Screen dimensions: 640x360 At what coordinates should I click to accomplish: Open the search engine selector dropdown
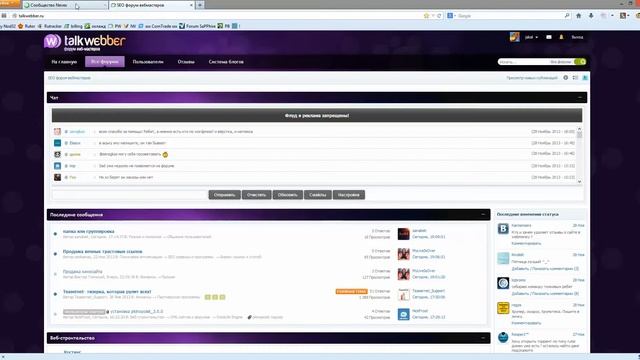tap(451, 16)
